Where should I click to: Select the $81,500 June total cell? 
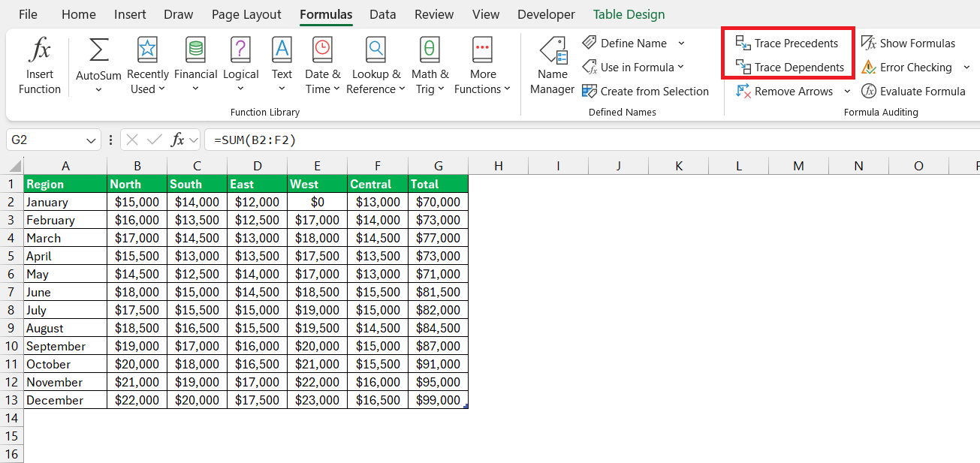click(438, 292)
